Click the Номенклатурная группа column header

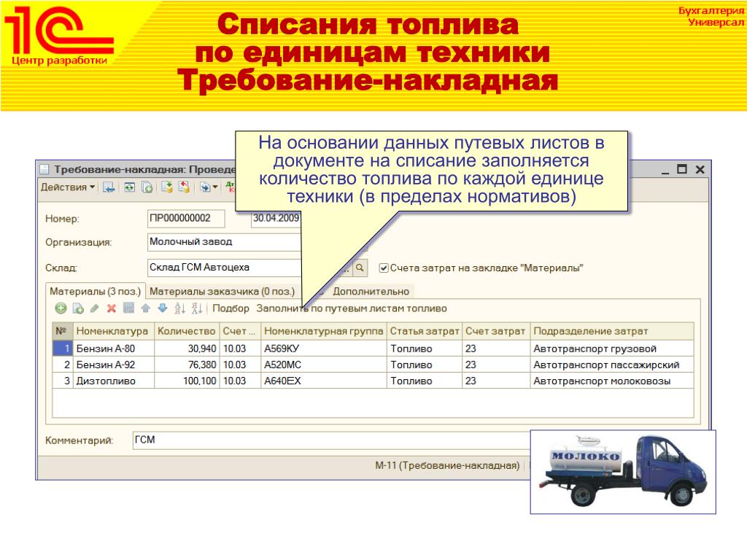click(323, 331)
